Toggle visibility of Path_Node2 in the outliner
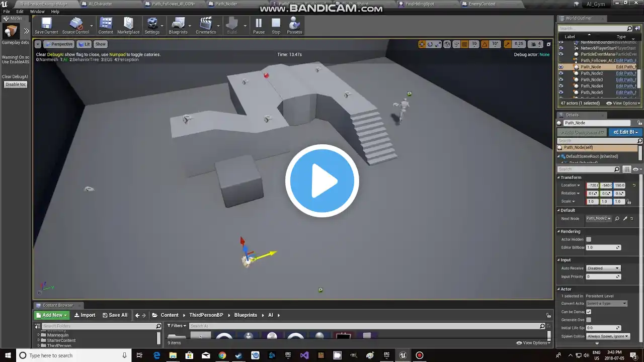Screen dimensions: 644x362 click(x=561, y=73)
